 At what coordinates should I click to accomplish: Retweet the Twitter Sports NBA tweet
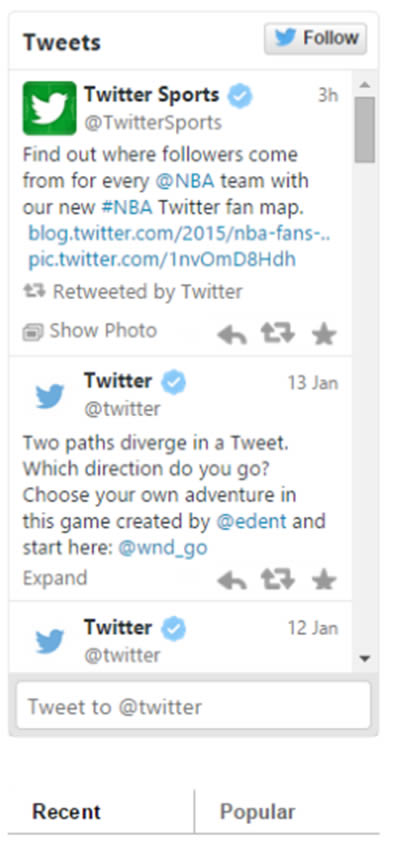click(278, 334)
